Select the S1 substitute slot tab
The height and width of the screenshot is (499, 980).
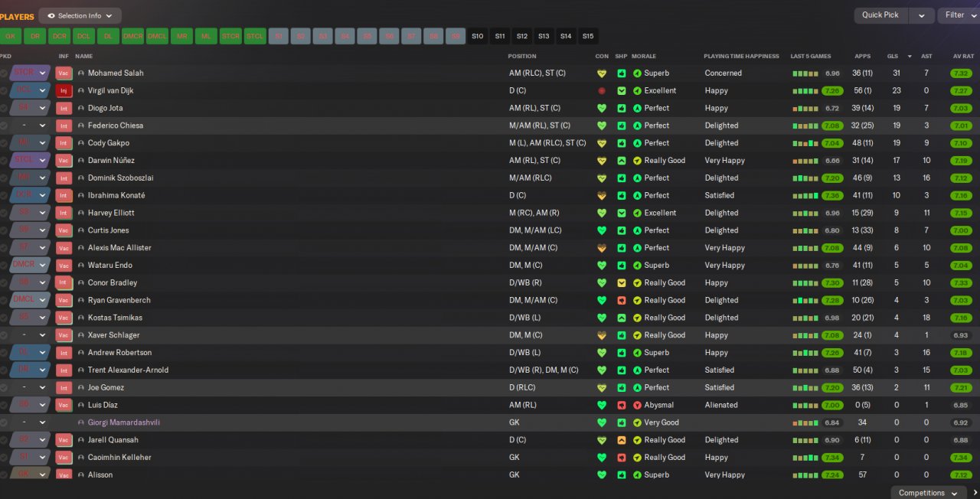click(x=279, y=36)
